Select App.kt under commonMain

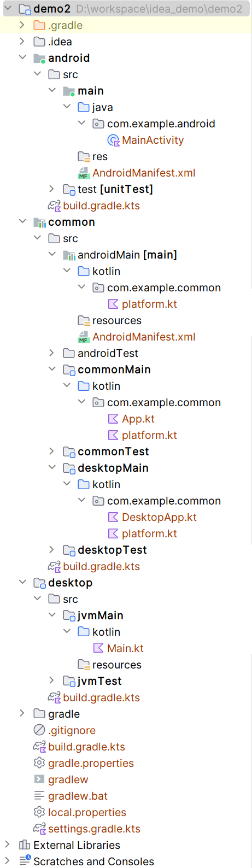138,419
